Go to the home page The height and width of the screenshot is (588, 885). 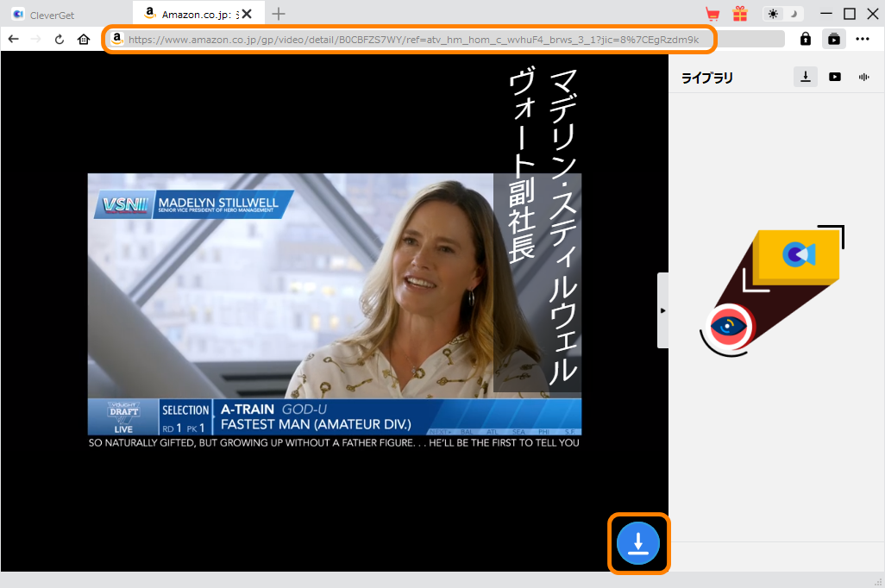click(x=84, y=39)
